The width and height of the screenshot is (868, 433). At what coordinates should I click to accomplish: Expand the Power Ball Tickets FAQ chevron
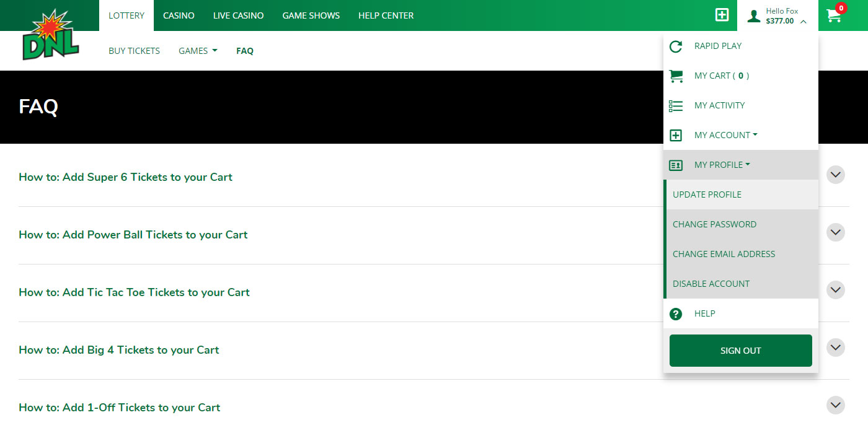(x=836, y=232)
